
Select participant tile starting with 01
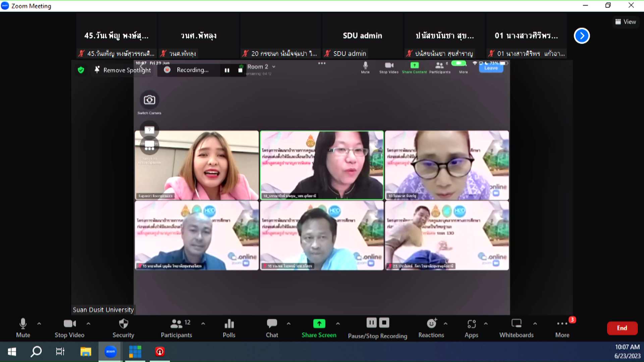(527, 36)
